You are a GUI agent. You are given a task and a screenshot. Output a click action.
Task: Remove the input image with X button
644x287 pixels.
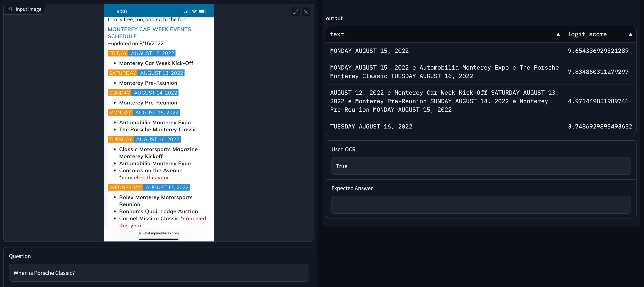[306, 12]
